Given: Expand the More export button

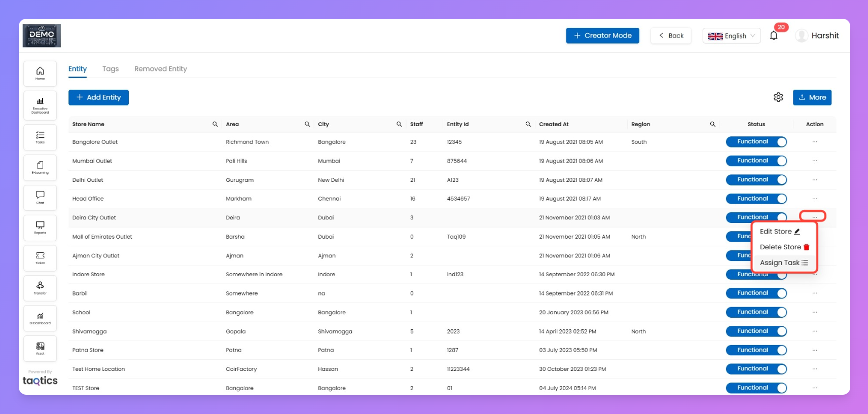Looking at the screenshot, I should (812, 97).
